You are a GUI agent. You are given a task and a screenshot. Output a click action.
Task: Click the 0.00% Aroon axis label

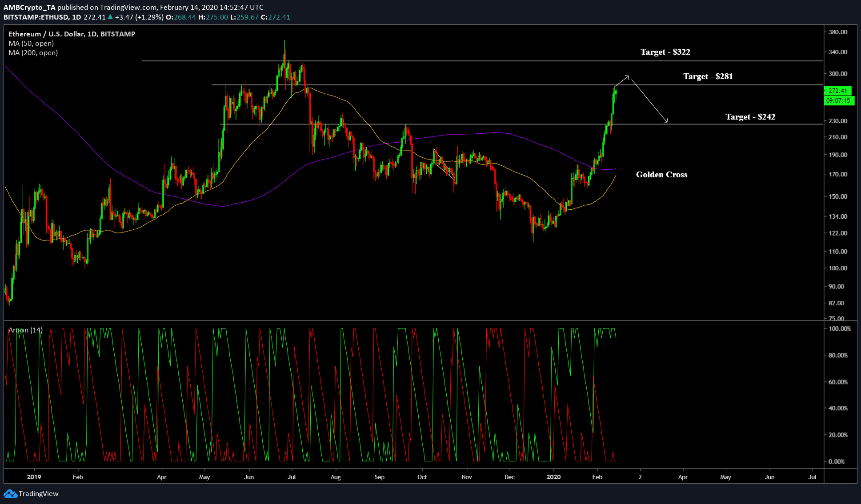coord(837,462)
